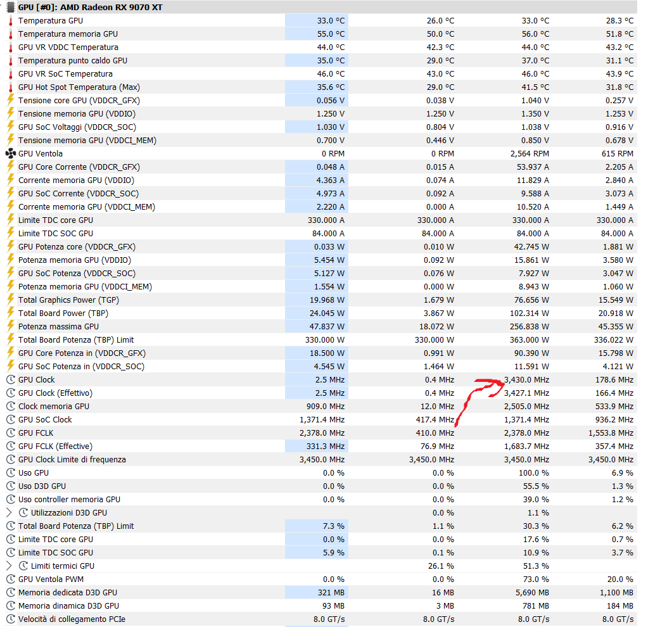Select the GPU FCLK label
The height and width of the screenshot is (627, 672).
click(x=36, y=433)
